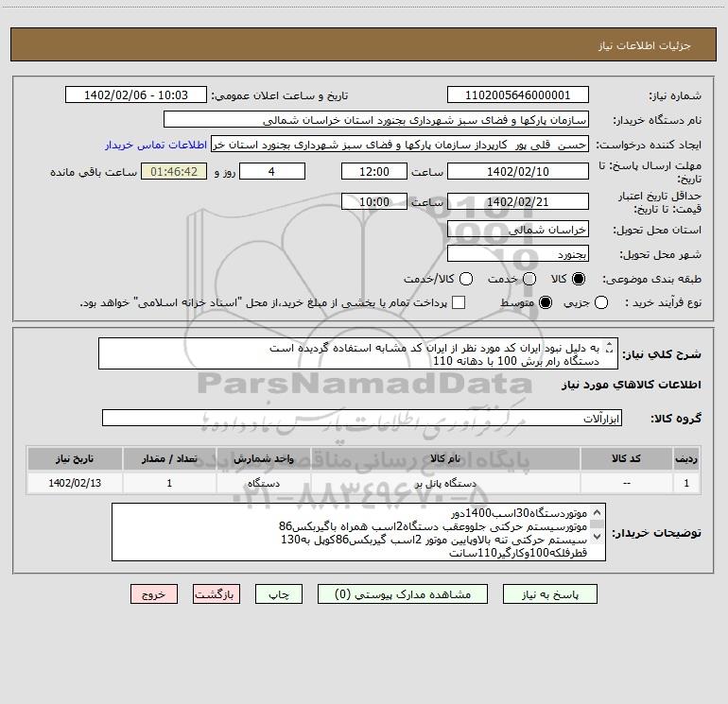This screenshot has height=704, width=728.
Task: Click the خروج exit button
Action: pos(154,594)
